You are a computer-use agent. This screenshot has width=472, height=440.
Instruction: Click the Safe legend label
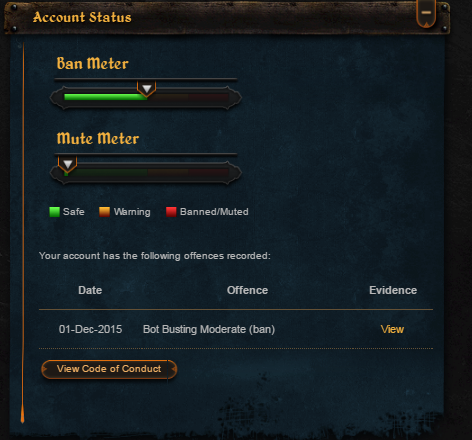pos(74,212)
